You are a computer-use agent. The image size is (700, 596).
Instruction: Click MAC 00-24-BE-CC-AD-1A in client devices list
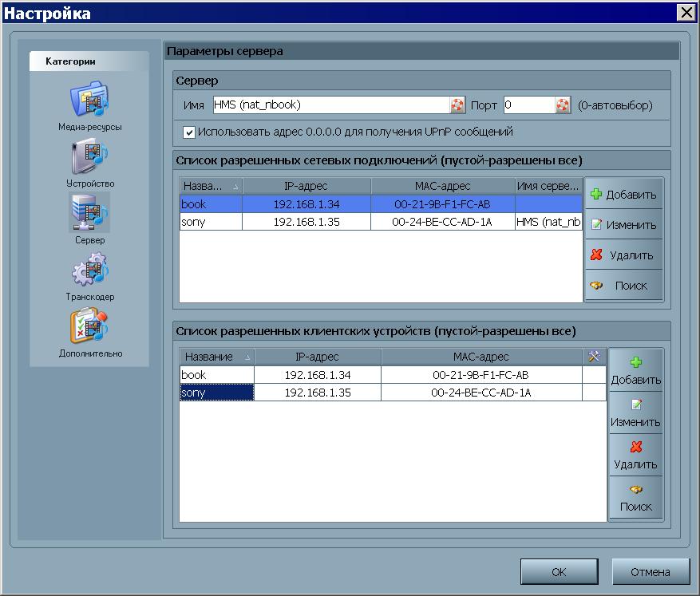[481, 393]
